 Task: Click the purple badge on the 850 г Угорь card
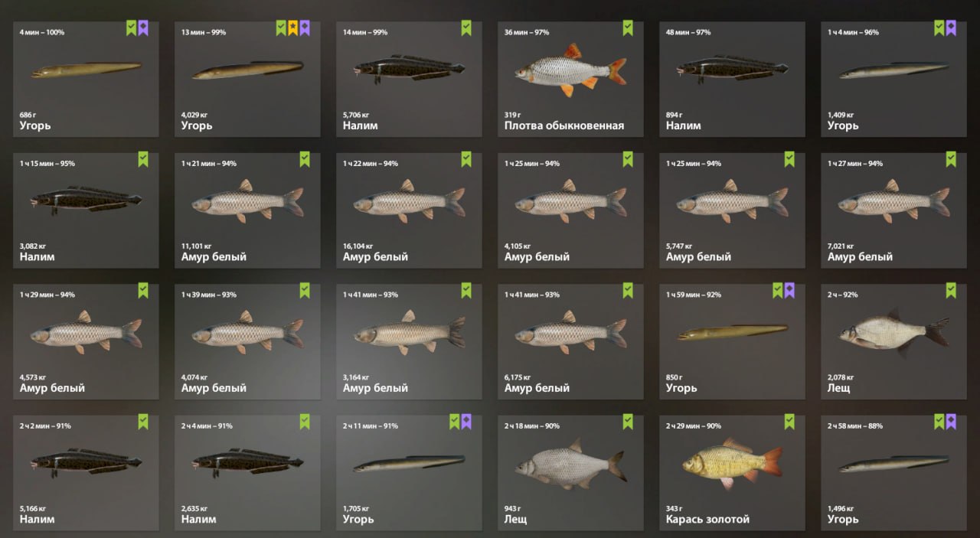[789, 290]
